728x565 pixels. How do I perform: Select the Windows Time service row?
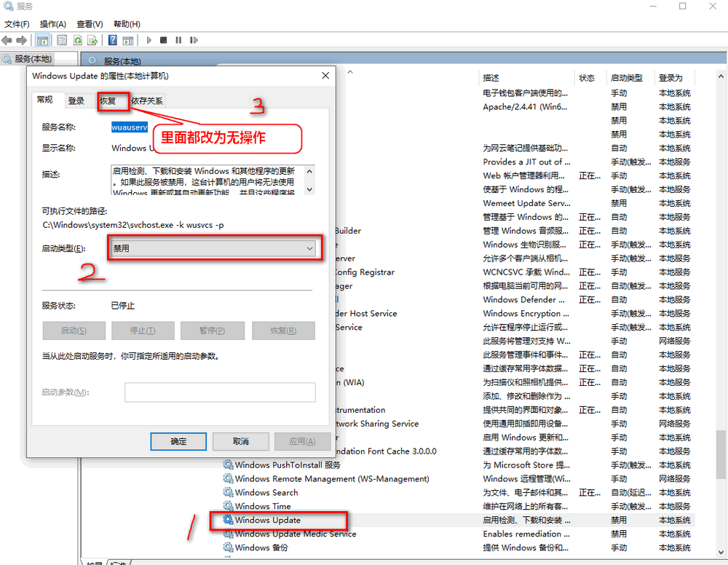click(459, 506)
